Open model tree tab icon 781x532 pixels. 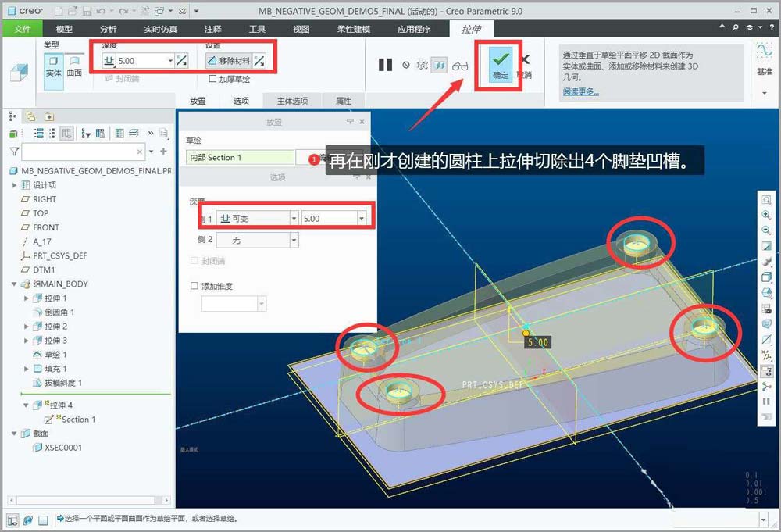[13, 116]
